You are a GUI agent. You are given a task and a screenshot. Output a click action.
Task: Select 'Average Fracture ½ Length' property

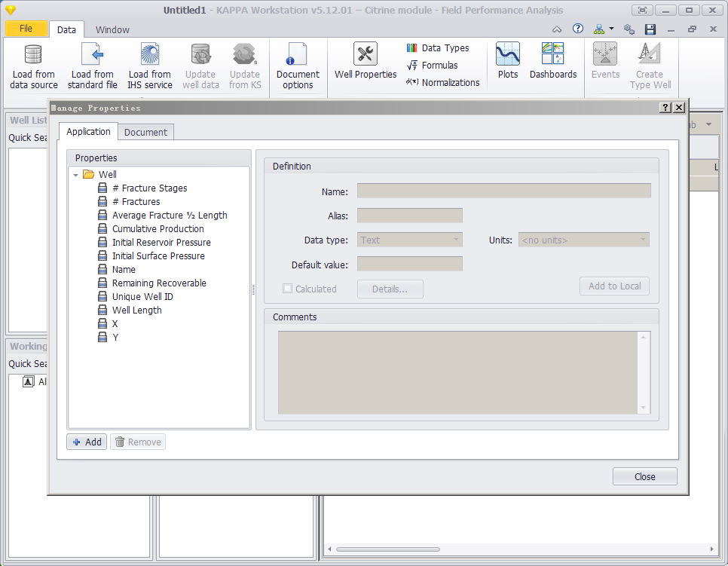[x=170, y=215]
